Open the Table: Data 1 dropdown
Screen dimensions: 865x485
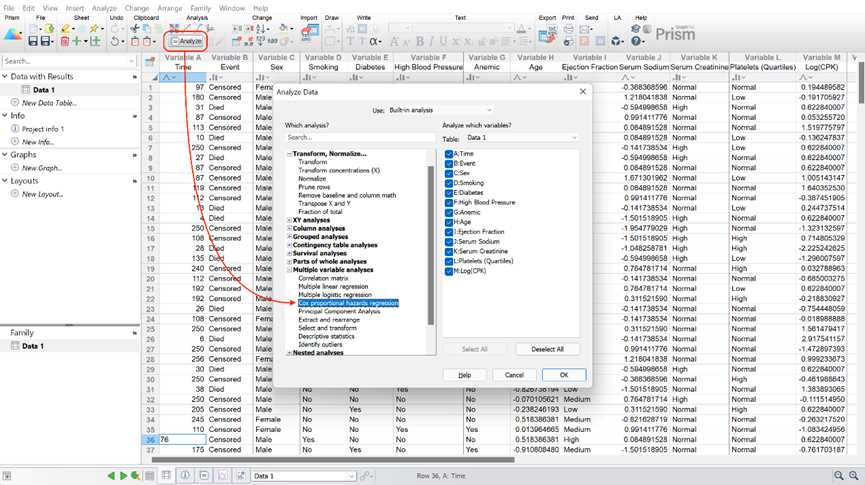pos(521,137)
